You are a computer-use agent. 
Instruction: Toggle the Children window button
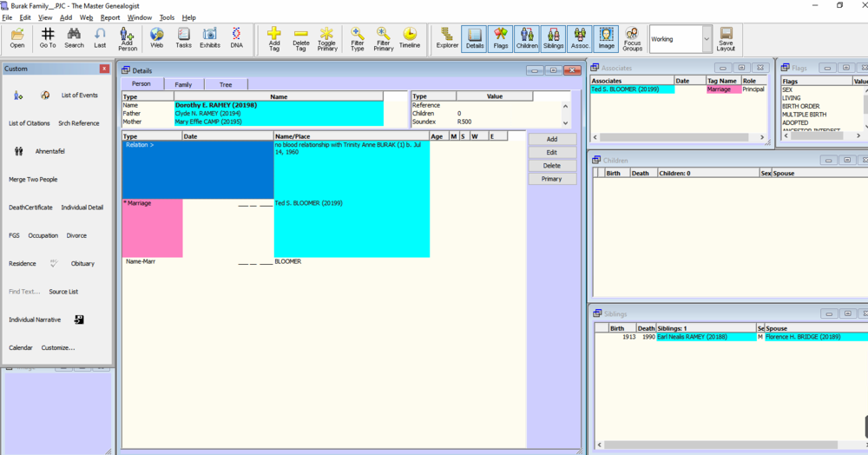527,37
